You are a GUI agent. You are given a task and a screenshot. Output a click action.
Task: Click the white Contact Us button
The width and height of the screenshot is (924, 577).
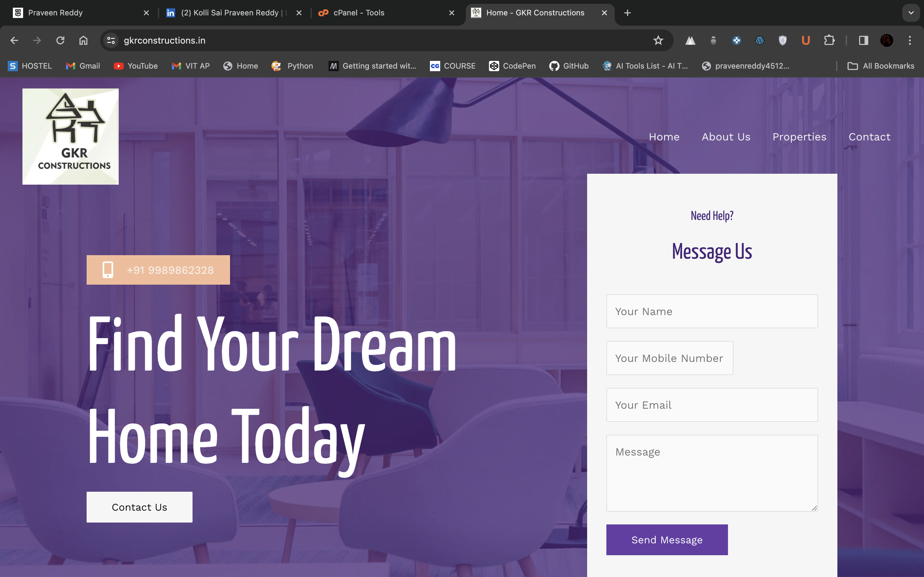[x=139, y=507]
